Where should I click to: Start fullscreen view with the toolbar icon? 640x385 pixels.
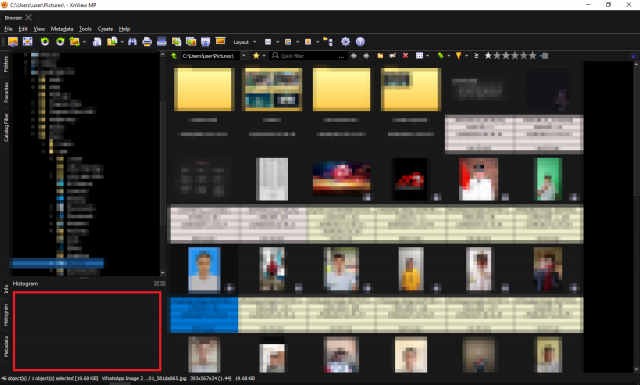click(27, 42)
